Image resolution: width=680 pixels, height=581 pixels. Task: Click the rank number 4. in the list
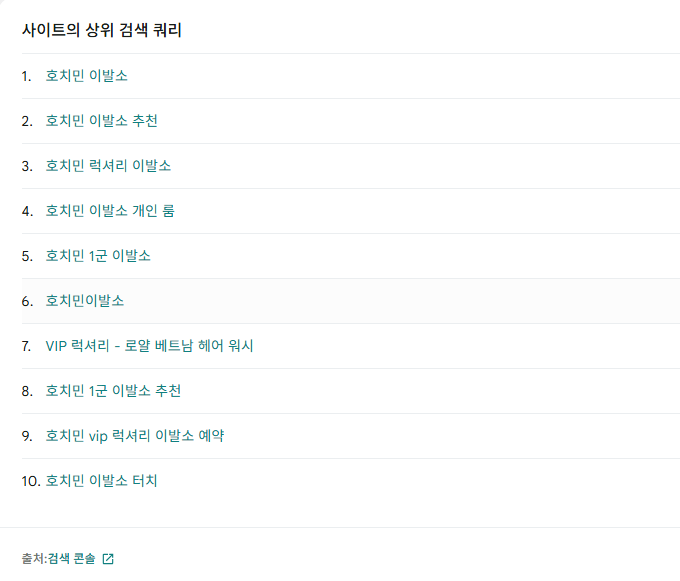27,212
